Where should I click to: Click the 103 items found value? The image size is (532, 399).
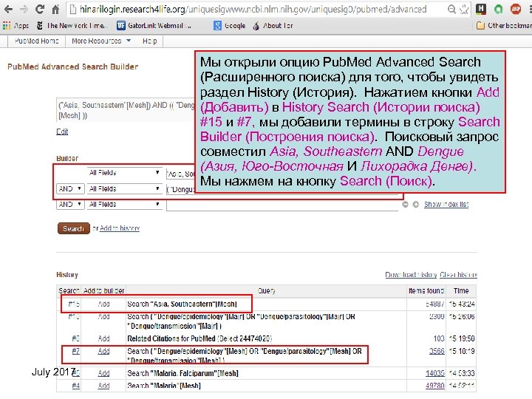click(439, 338)
